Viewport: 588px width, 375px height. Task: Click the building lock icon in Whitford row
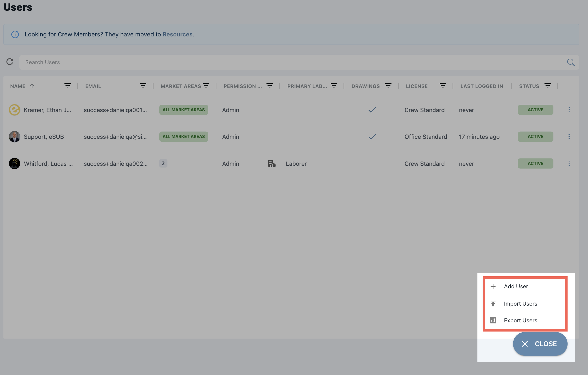(271, 163)
